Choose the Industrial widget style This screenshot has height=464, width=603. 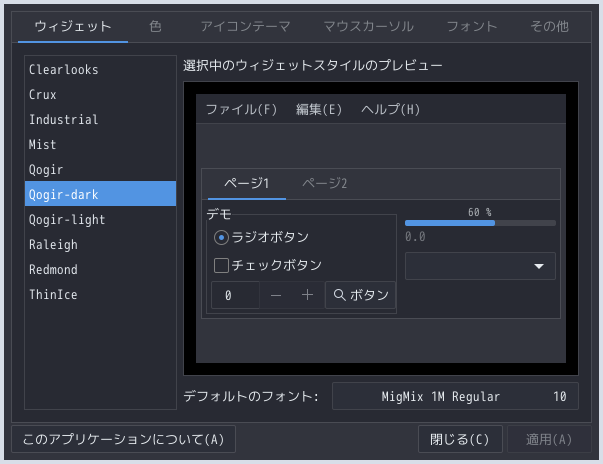100,120
